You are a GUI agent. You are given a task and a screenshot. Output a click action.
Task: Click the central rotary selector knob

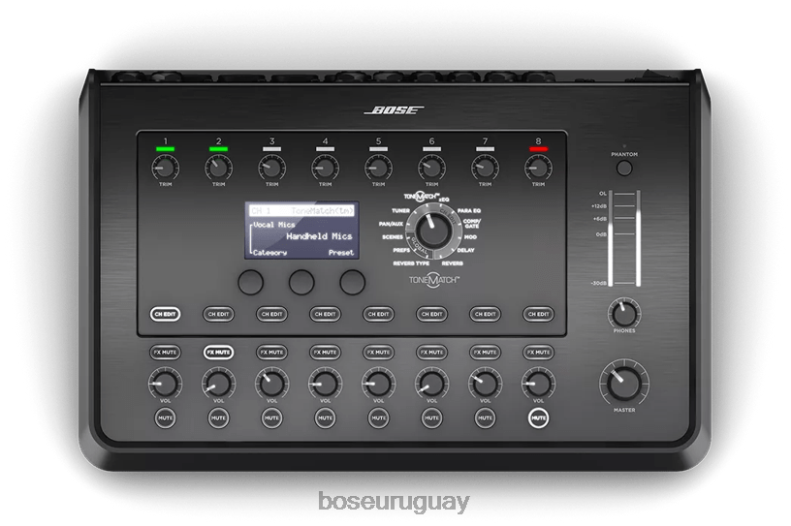(x=433, y=231)
